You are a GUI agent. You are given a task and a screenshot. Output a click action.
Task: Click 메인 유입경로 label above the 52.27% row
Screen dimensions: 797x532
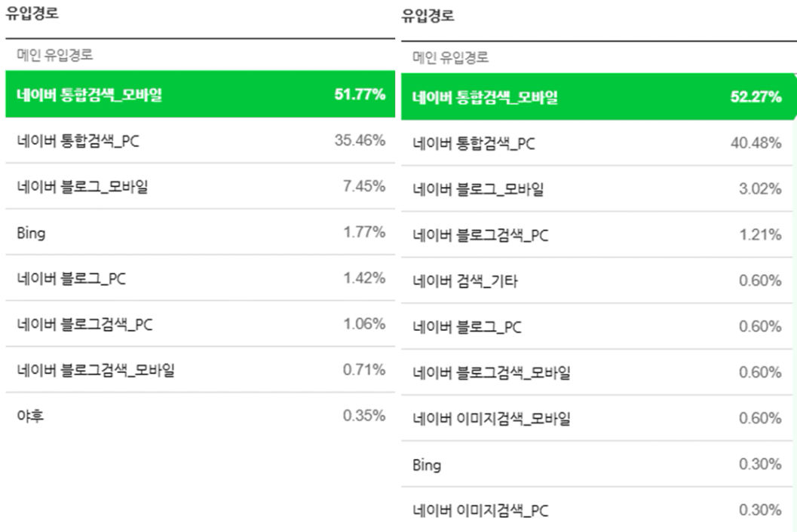tap(450, 57)
